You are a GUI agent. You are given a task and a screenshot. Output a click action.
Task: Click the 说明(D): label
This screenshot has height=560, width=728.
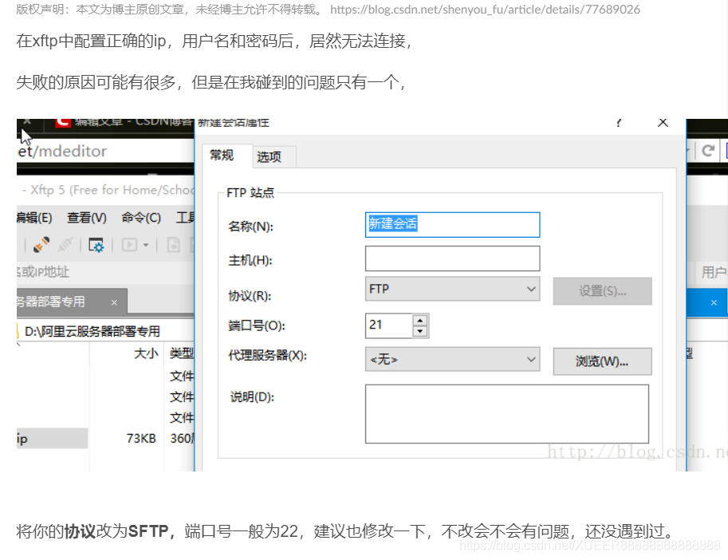point(253,397)
